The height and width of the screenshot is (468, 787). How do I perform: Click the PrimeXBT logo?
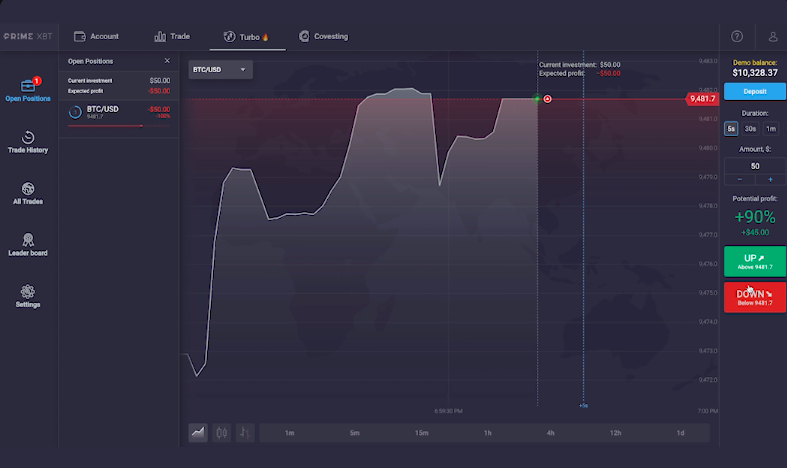point(28,36)
